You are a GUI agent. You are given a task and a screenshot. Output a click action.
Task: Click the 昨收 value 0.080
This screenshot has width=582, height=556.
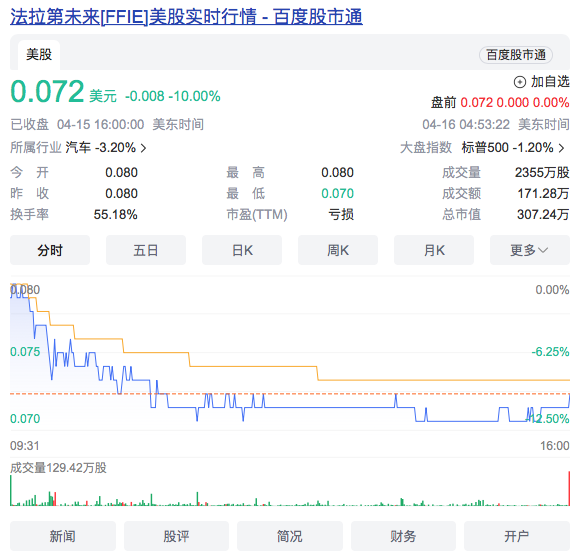[121, 193]
